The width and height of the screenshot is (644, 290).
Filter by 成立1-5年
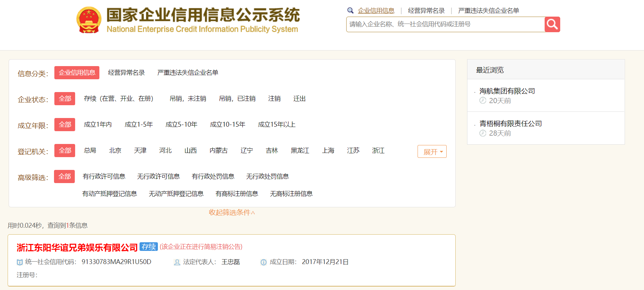click(x=138, y=125)
